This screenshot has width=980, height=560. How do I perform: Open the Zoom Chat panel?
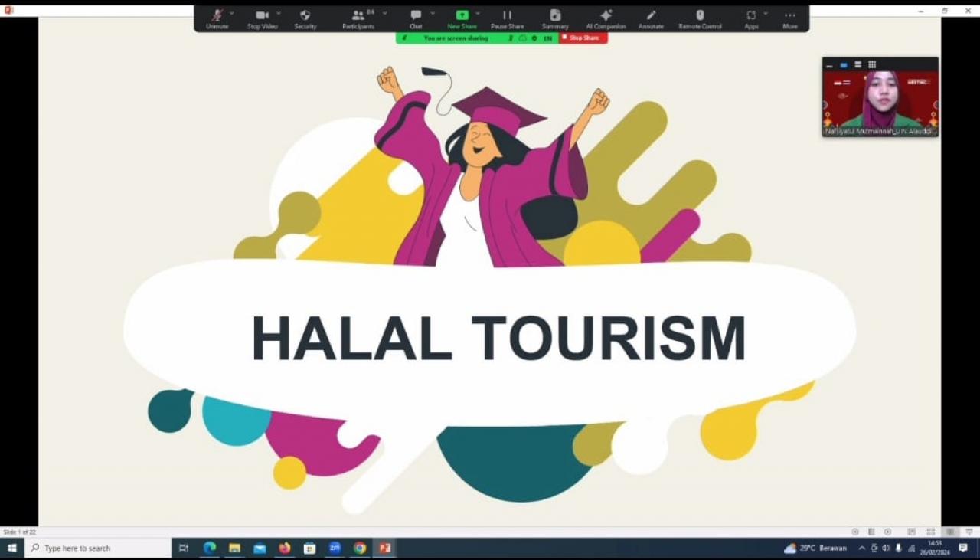[x=416, y=17]
